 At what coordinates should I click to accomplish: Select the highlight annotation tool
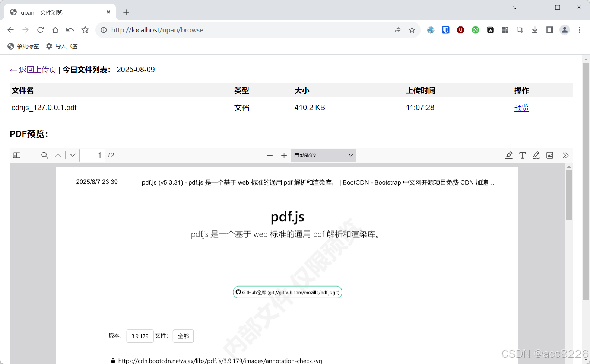[x=509, y=155]
